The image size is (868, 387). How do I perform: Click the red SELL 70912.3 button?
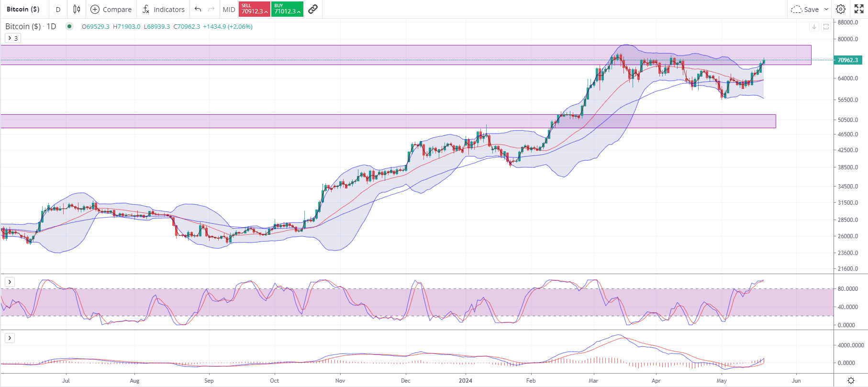point(254,9)
